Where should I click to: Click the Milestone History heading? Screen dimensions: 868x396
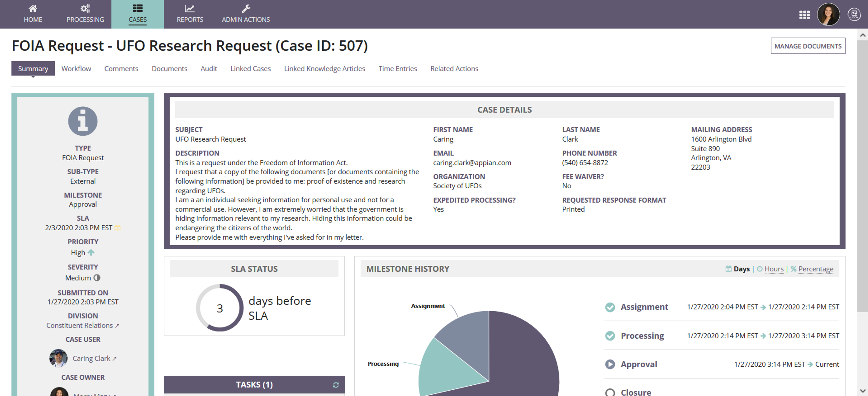[x=408, y=269]
